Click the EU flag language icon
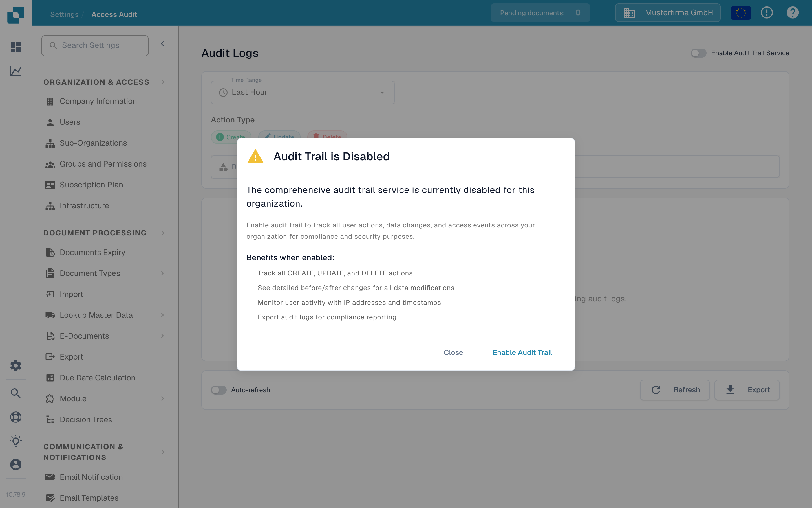Screen dimensions: 812x508 pyautogui.click(x=741, y=13)
